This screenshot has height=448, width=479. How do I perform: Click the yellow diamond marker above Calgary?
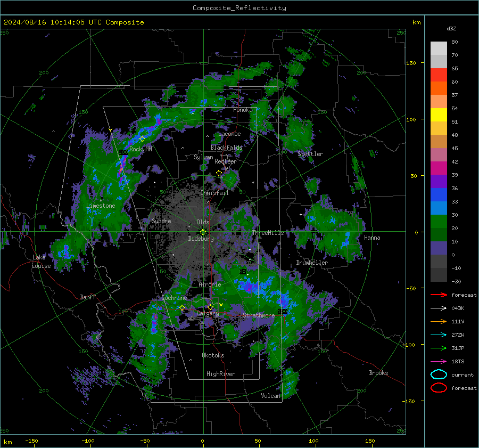[210, 307]
